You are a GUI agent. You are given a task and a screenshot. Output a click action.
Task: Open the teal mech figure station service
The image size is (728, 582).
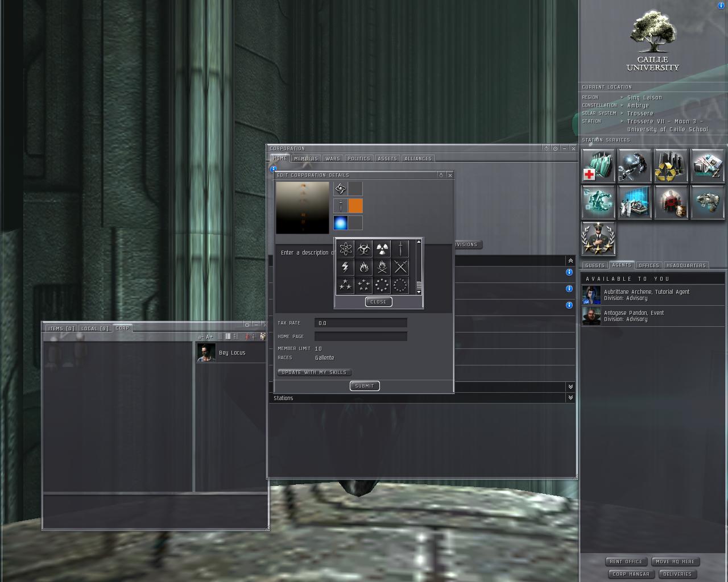[x=598, y=202]
